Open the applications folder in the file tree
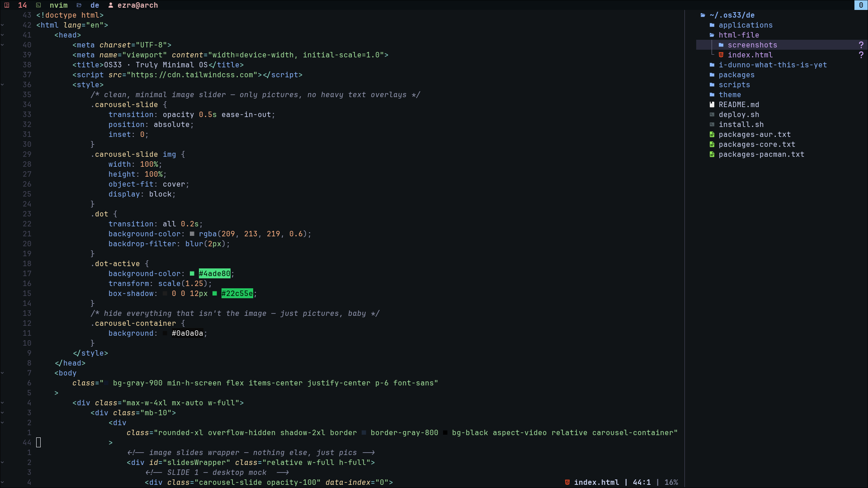Image resolution: width=868 pixels, height=488 pixels. (x=746, y=25)
